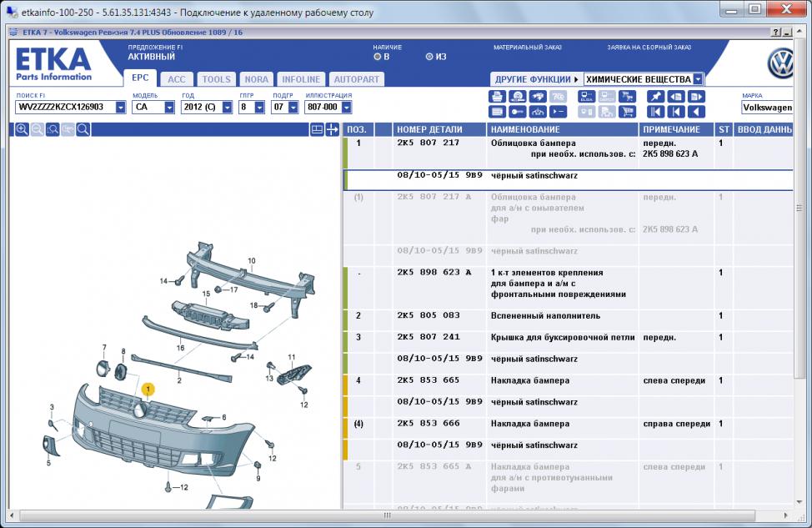
Task: Click the tray with down-arrow icon
Action: pos(538,112)
